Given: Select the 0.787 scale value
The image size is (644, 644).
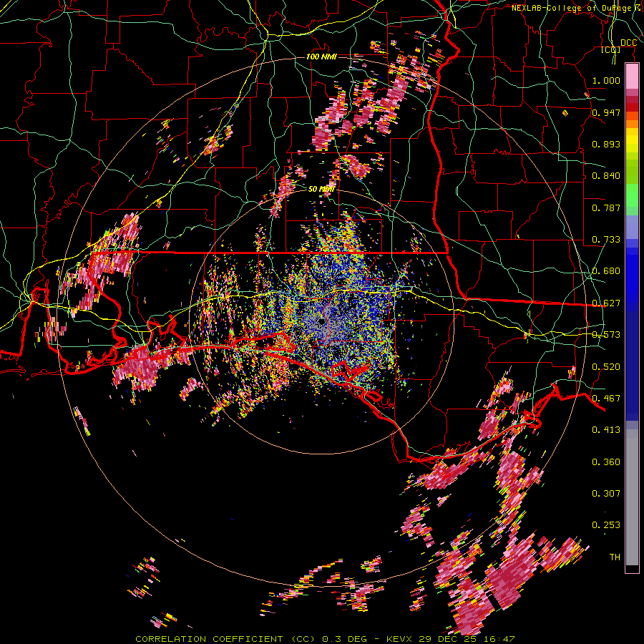Looking at the screenshot, I should coord(606,208).
